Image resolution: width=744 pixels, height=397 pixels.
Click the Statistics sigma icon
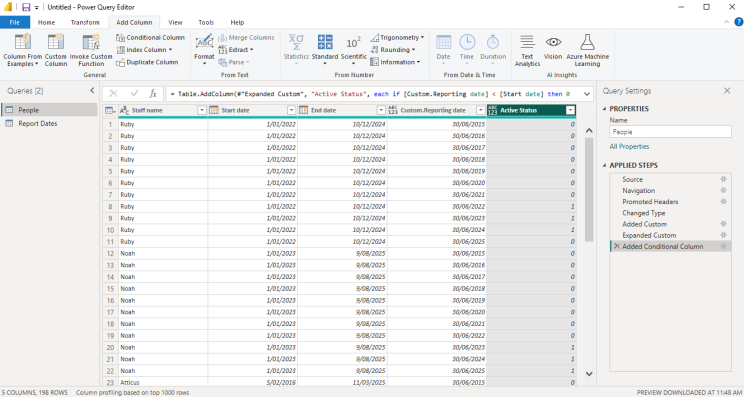[x=297, y=42]
